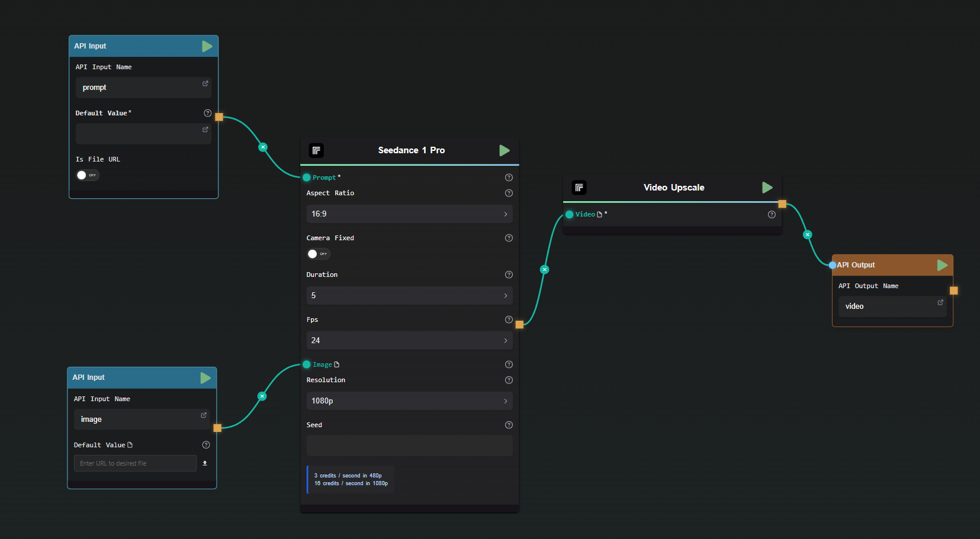Click the Seedance 1 Pro logo icon

pyautogui.click(x=316, y=150)
